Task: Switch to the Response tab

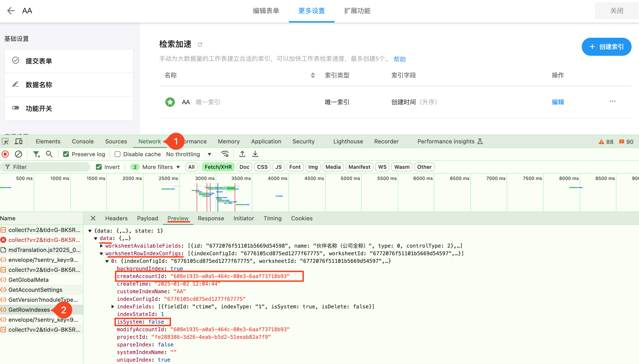Action: 211,219
